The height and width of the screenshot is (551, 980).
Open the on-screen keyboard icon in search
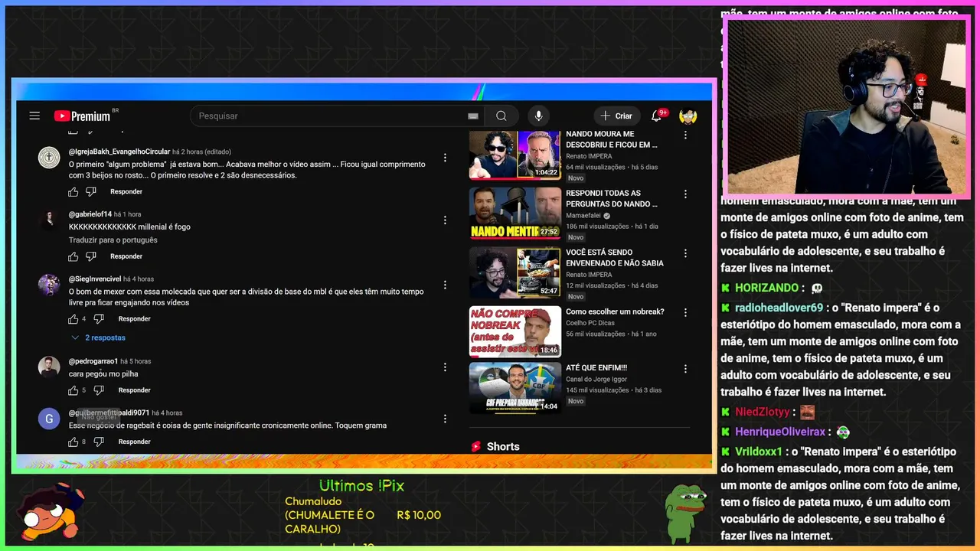(x=473, y=116)
